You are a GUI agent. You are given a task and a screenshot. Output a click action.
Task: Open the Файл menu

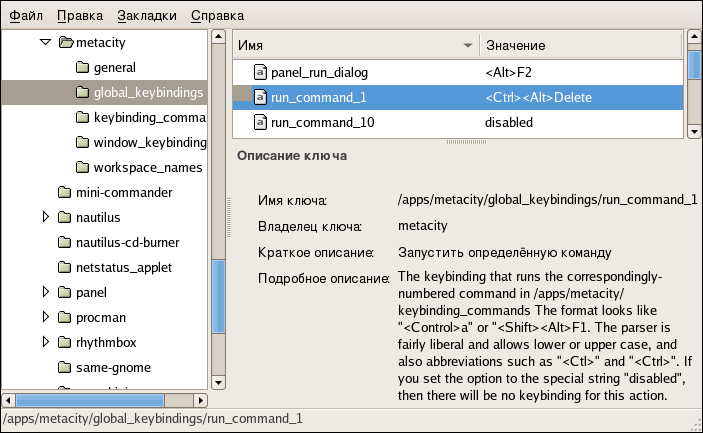pos(26,16)
